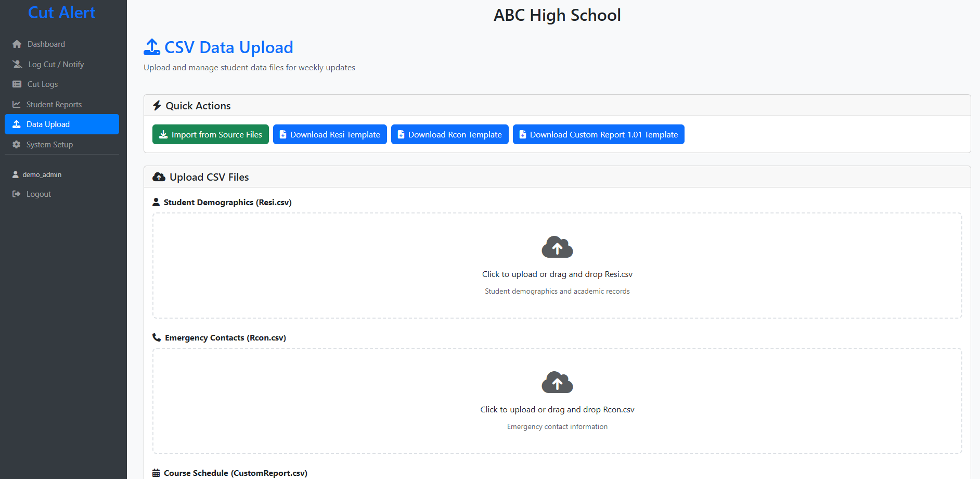
Task: Click the Log Cut / Notify user icon
Action: coord(18,65)
